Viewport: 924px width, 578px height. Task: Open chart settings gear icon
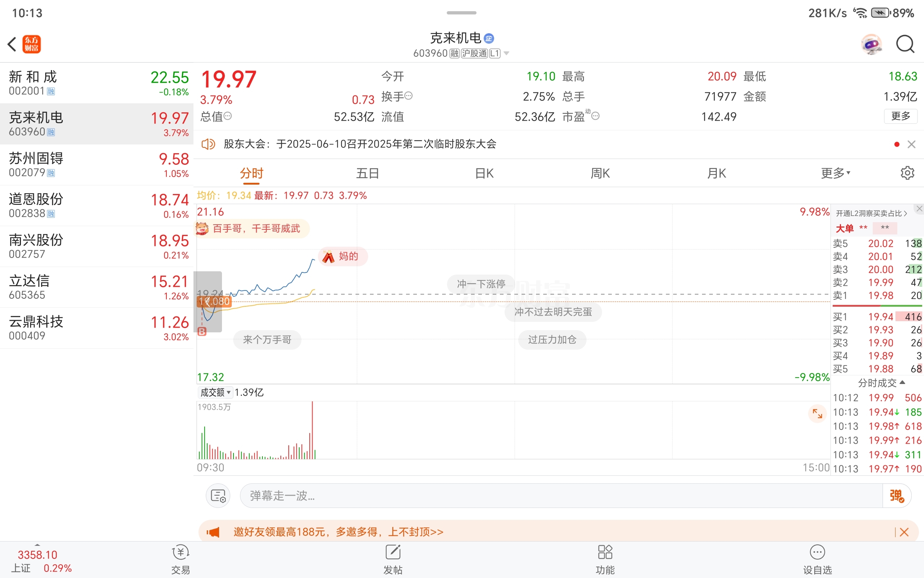point(907,173)
